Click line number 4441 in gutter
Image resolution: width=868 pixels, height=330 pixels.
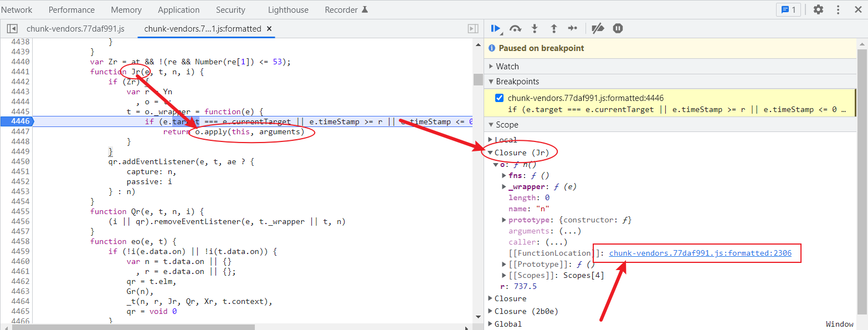tap(20, 72)
